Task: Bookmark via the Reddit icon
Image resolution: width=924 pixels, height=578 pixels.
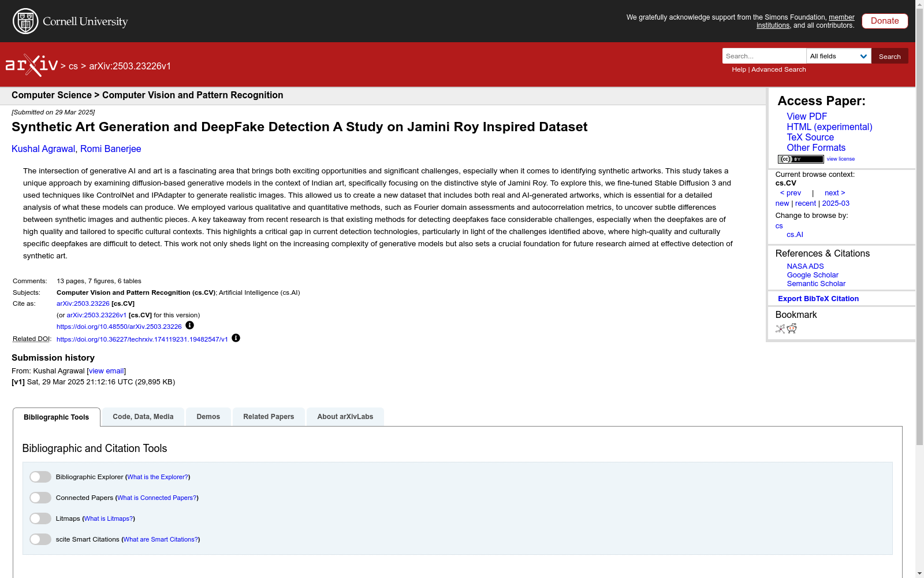Action: 792,329
